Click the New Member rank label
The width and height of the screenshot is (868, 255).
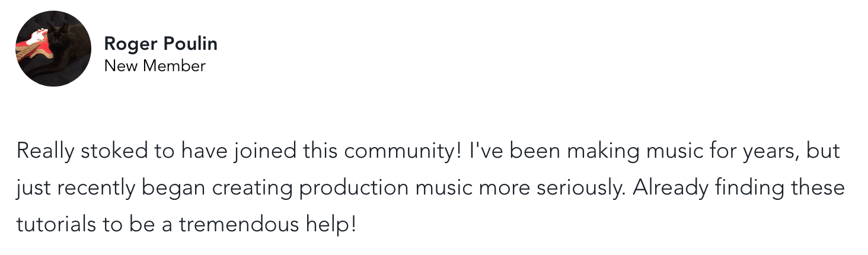155,66
